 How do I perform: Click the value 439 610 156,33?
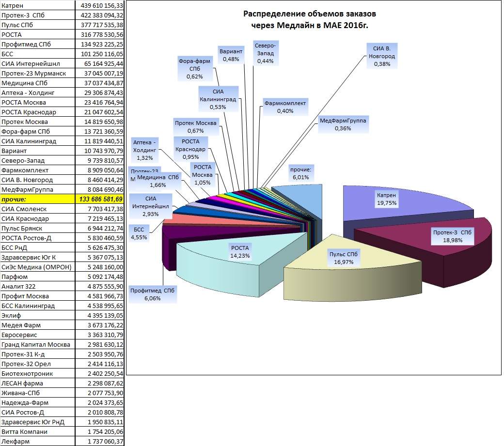point(100,5)
